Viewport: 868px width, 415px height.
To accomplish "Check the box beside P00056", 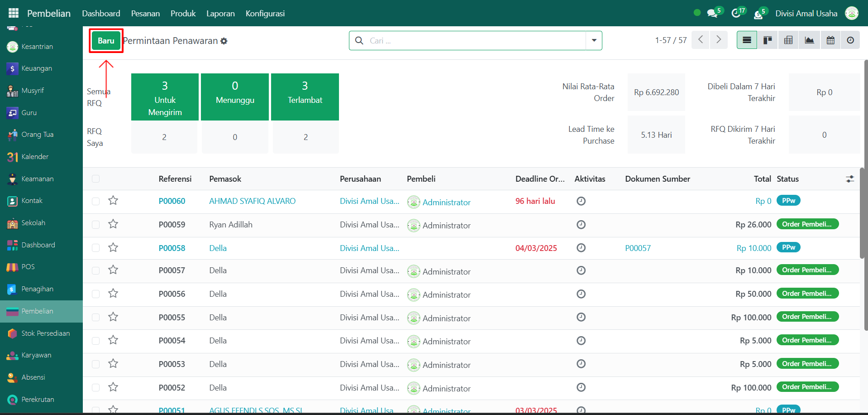I will [95, 294].
